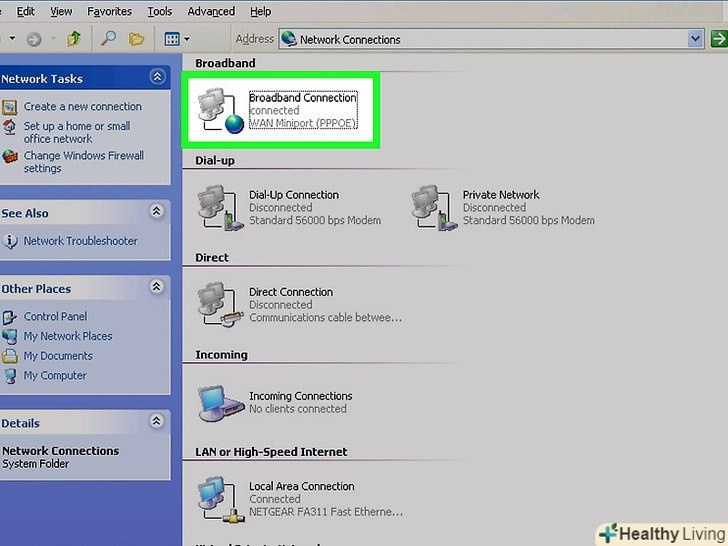Click the Incoming group header
The image size is (728, 546).
221,355
